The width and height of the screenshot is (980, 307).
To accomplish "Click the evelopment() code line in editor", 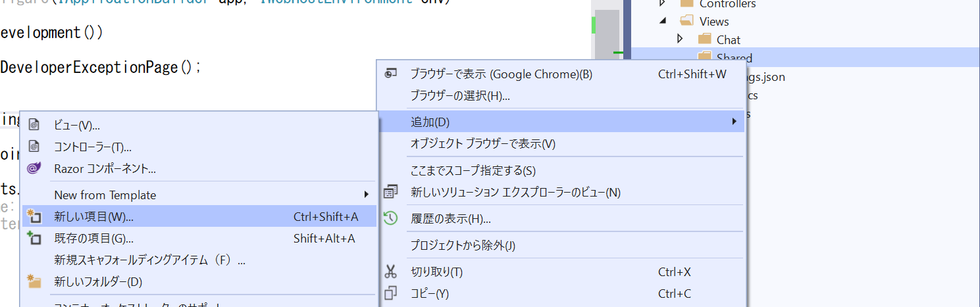I will (x=51, y=32).
